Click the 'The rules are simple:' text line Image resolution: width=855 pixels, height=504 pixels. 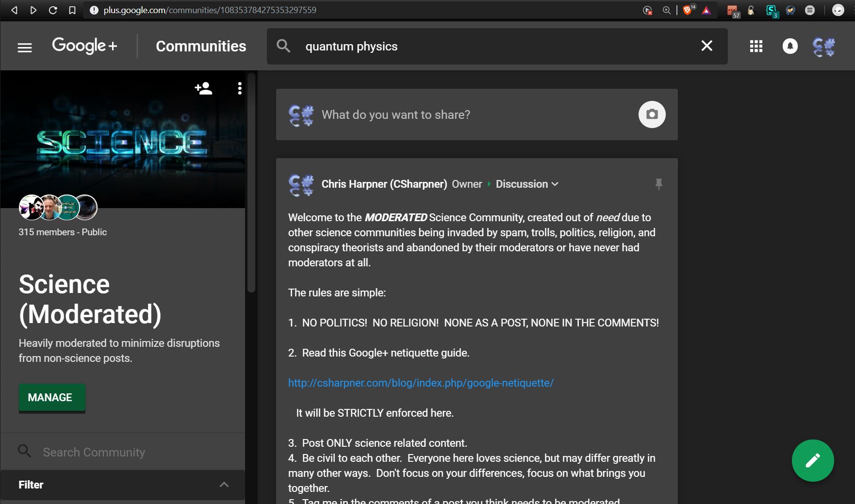point(337,293)
